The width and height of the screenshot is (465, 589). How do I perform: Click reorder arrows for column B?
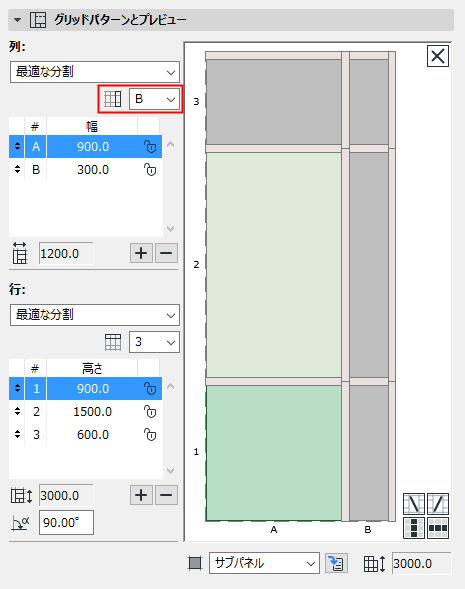tap(17, 170)
